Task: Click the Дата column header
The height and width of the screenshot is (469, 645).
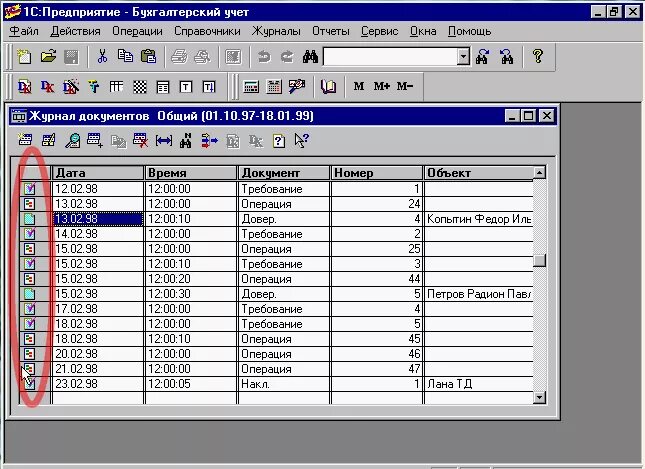Action: [x=98, y=173]
